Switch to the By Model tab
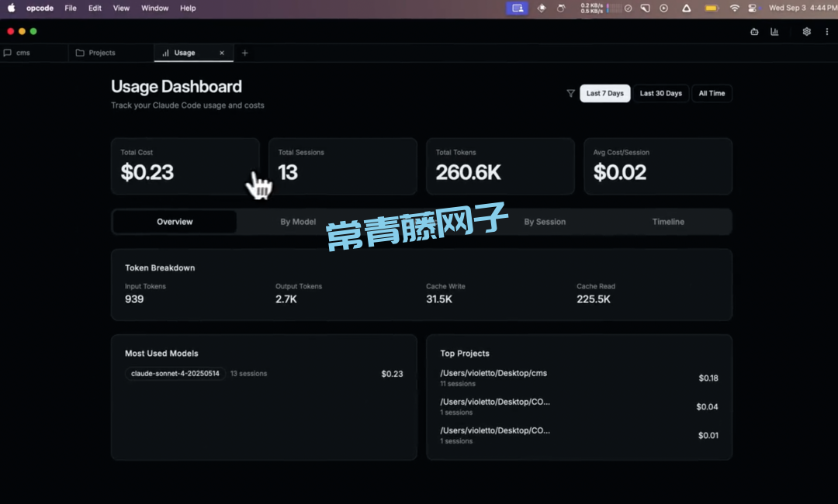Image resolution: width=838 pixels, height=504 pixels. [298, 222]
